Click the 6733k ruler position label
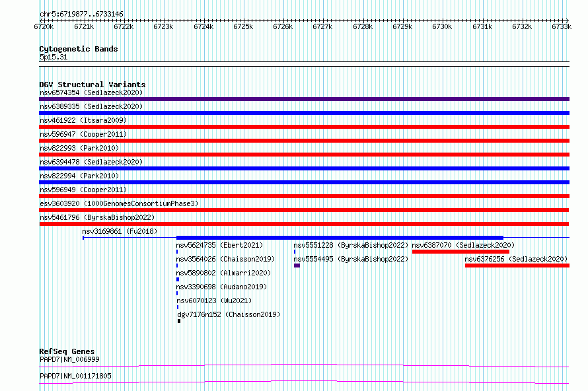This screenshot has width=588, height=391. [562, 26]
